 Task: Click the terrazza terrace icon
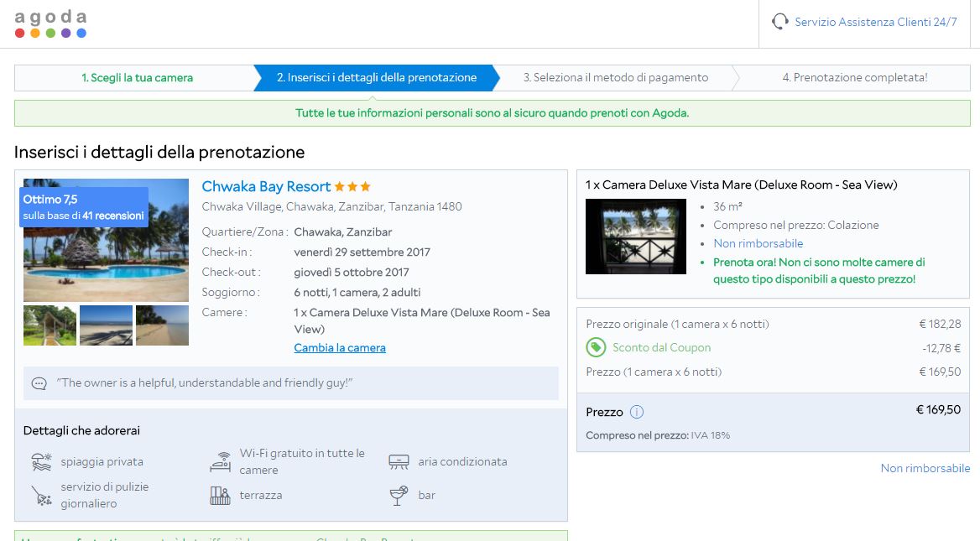pos(220,496)
